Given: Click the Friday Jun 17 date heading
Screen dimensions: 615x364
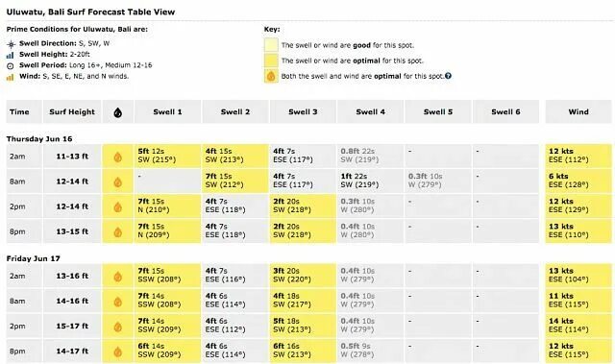Looking at the screenshot, I should (34, 258).
